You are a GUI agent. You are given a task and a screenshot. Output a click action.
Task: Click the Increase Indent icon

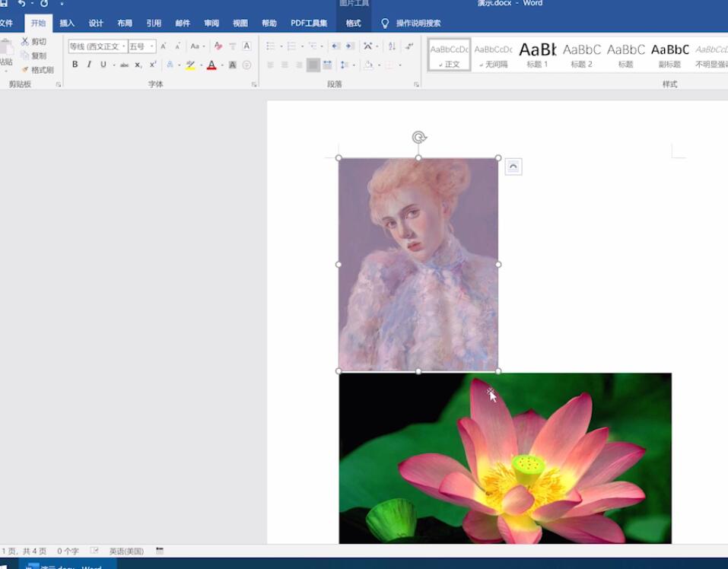[350, 46]
